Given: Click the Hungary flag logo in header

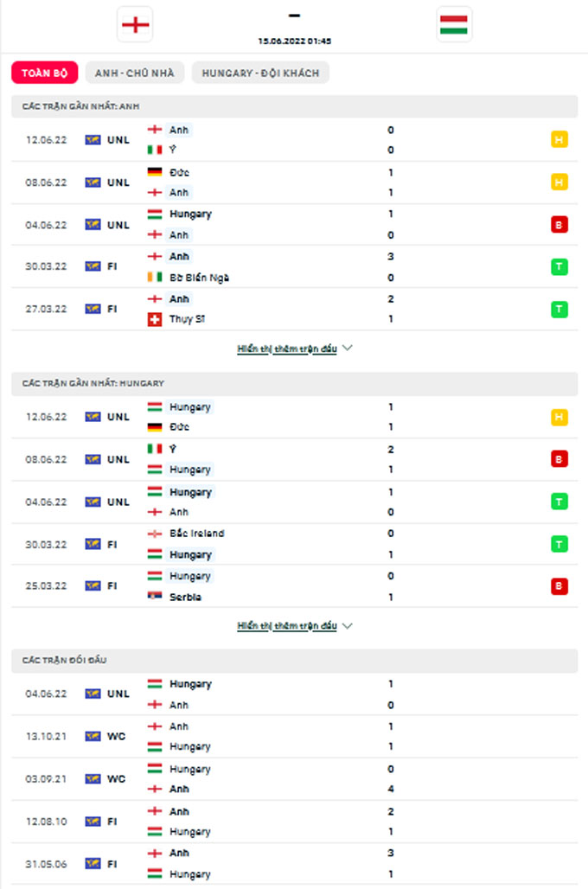Looking at the screenshot, I should [x=453, y=24].
